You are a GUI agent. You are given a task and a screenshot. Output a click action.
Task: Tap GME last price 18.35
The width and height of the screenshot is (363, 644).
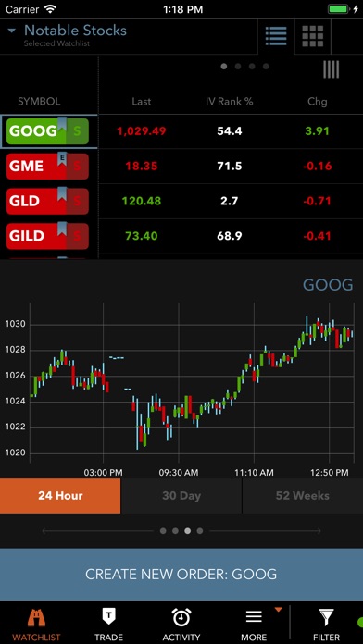click(142, 167)
